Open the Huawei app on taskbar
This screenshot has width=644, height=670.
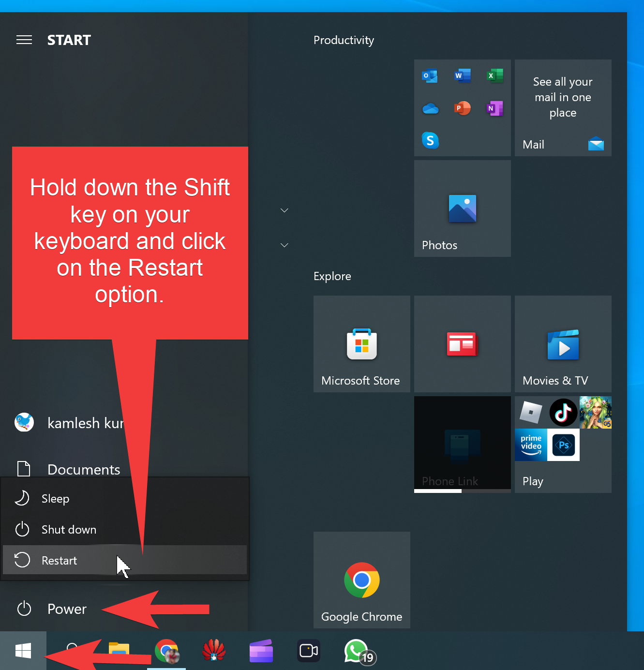(x=214, y=651)
